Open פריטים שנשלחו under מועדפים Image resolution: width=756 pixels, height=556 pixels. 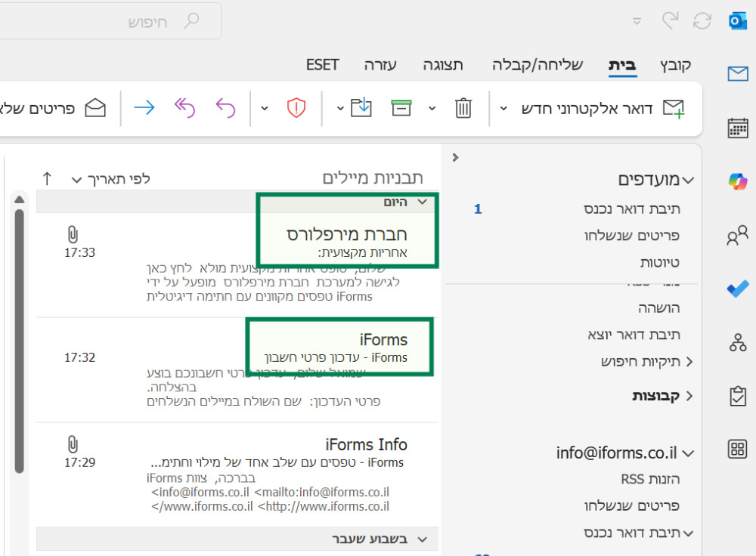631,236
